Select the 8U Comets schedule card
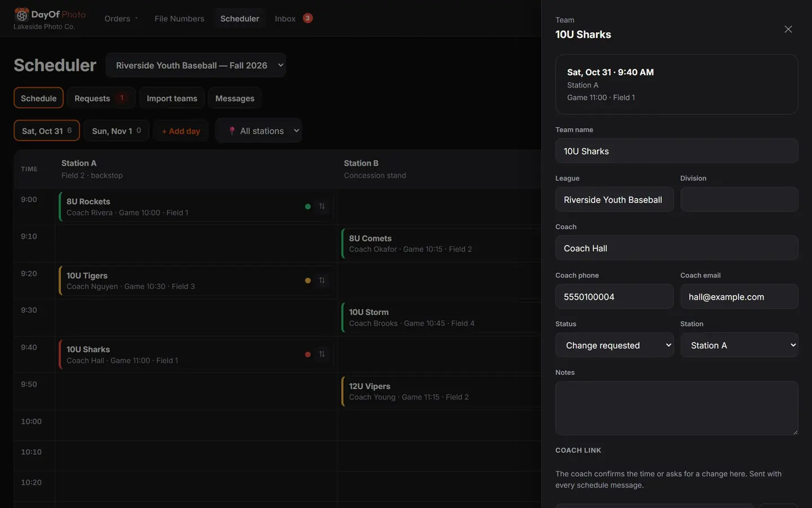812x508 pixels. (442, 243)
